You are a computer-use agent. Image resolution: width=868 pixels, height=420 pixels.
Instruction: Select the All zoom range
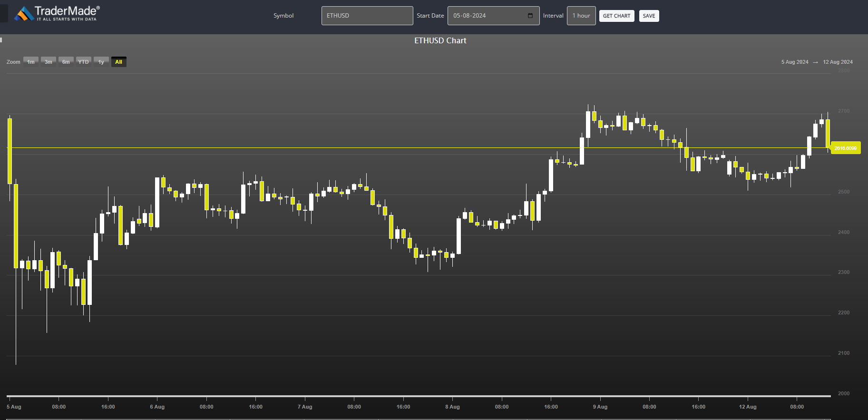(119, 62)
